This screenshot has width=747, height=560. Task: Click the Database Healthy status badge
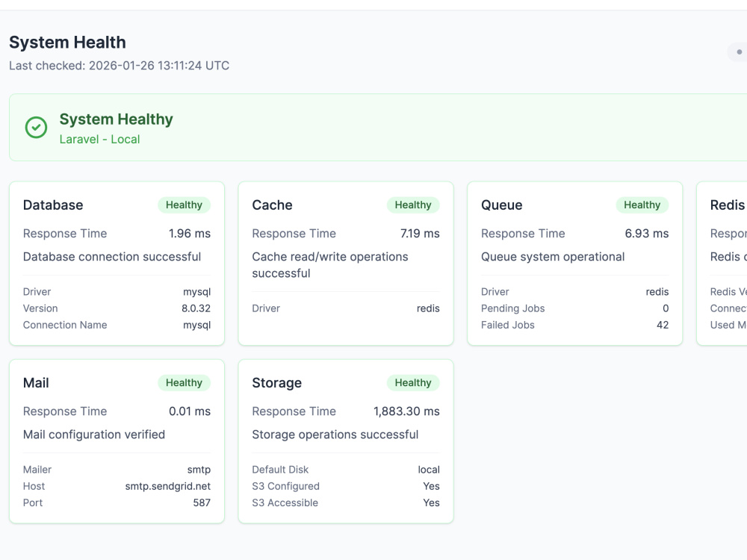(184, 205)
